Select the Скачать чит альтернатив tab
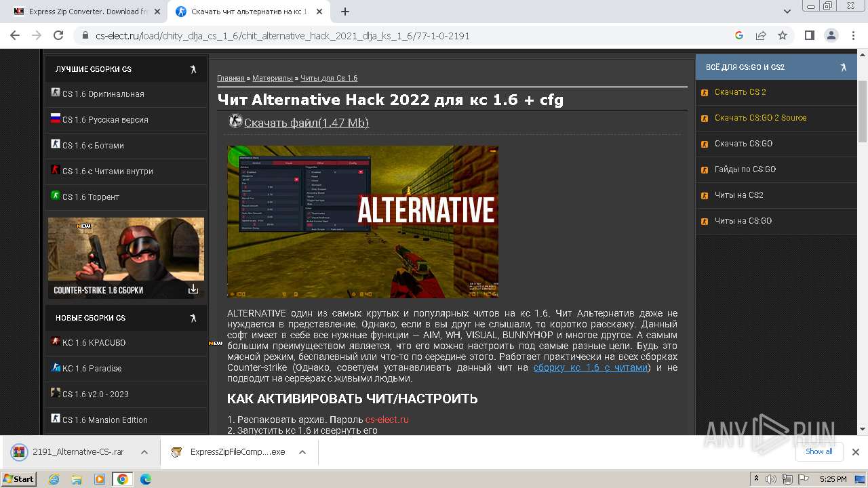Screen dimensions: 868x488 pyautogui.click(x=248, y=12)
